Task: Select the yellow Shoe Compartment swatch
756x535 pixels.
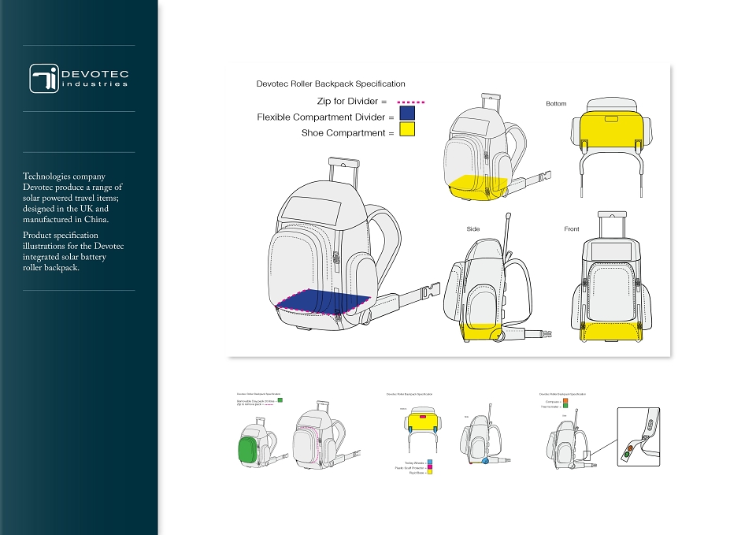Action: coord(407,129)
